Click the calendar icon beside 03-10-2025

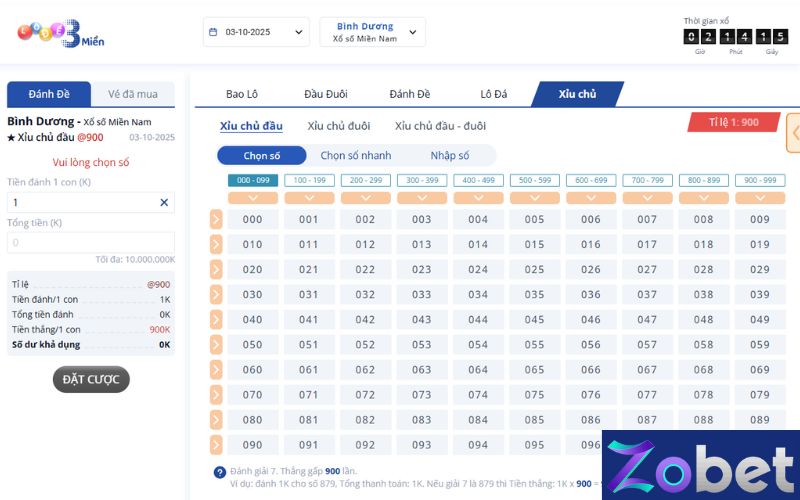click(213, 32)
